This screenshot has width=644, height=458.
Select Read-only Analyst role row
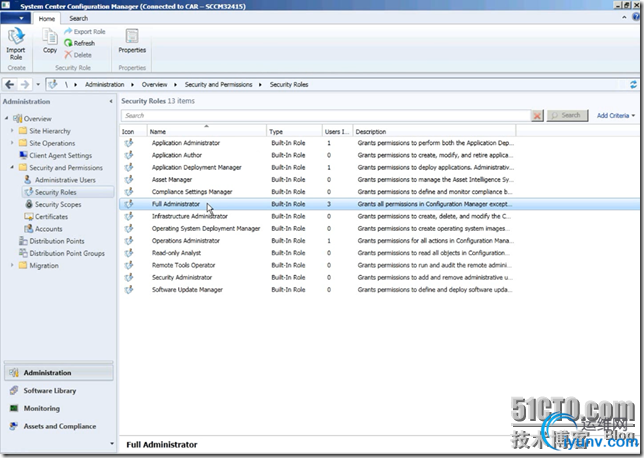coord(379,253)
